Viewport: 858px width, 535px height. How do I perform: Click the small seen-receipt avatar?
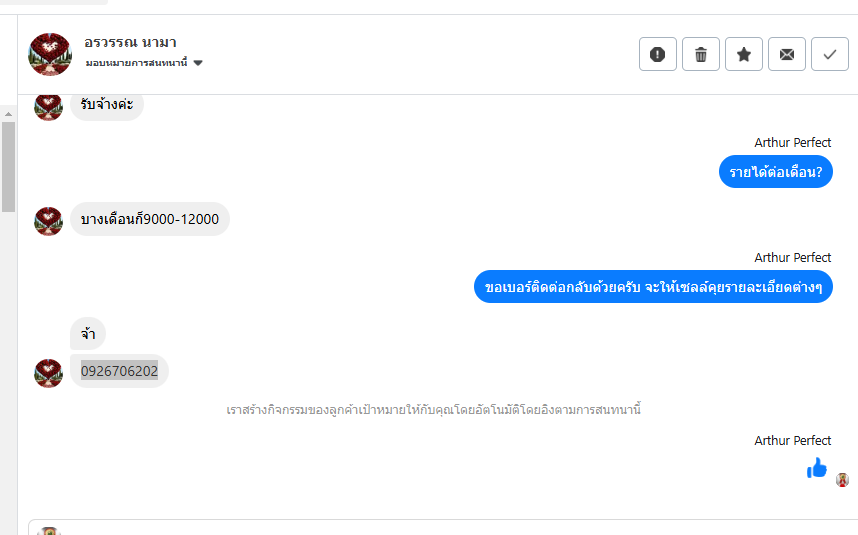[x=842, y=480]
